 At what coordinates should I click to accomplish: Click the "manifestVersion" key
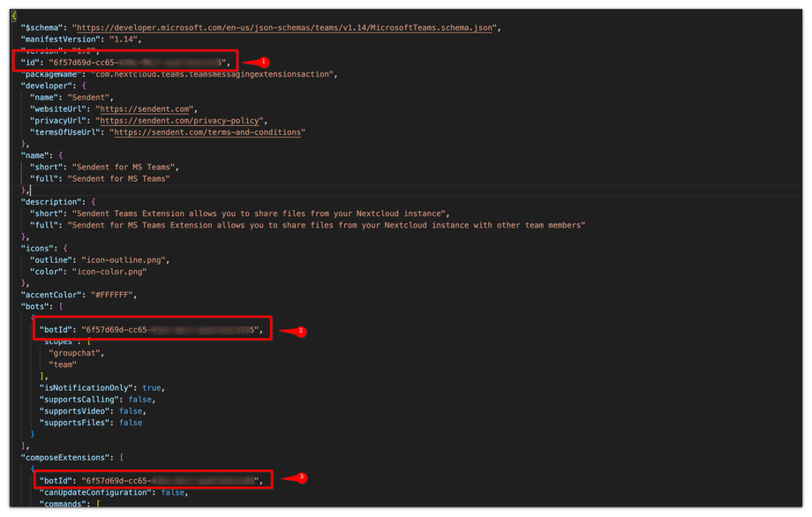(61, 40)
